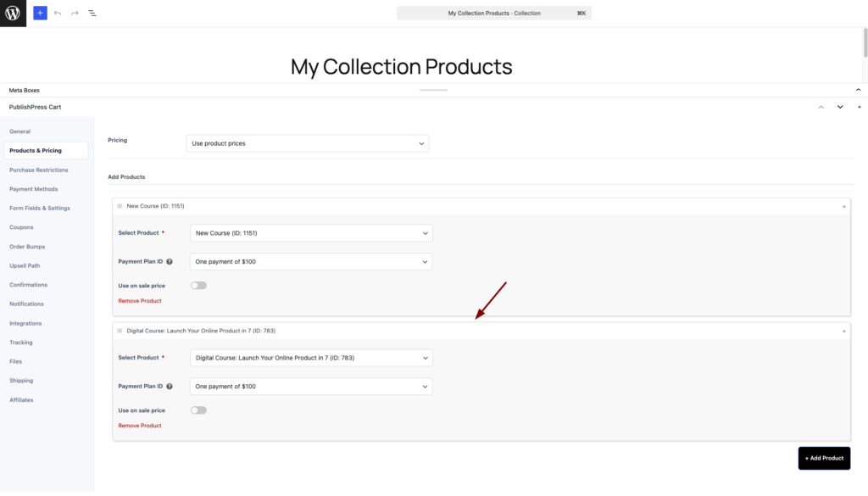Click the Add Product button

[x=824, y=459]
